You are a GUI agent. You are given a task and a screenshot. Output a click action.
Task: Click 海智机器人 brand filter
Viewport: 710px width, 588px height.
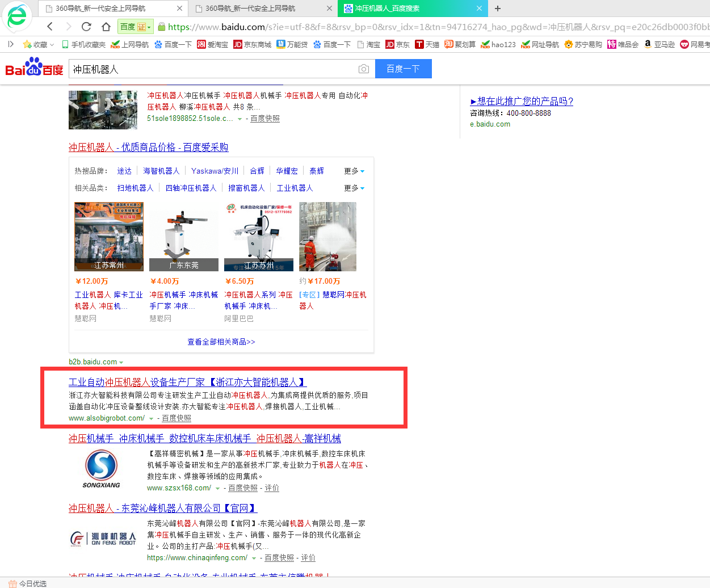click(x=161, y=171)
